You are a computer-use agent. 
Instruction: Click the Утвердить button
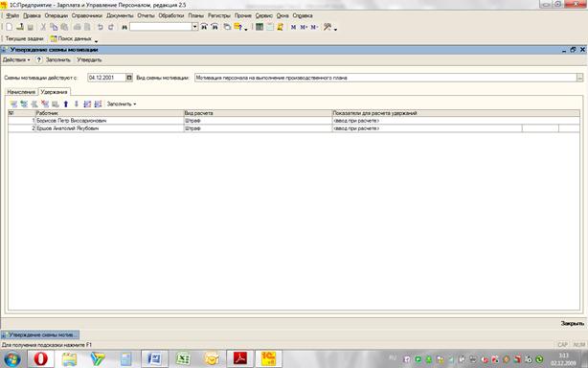point(89,60)
